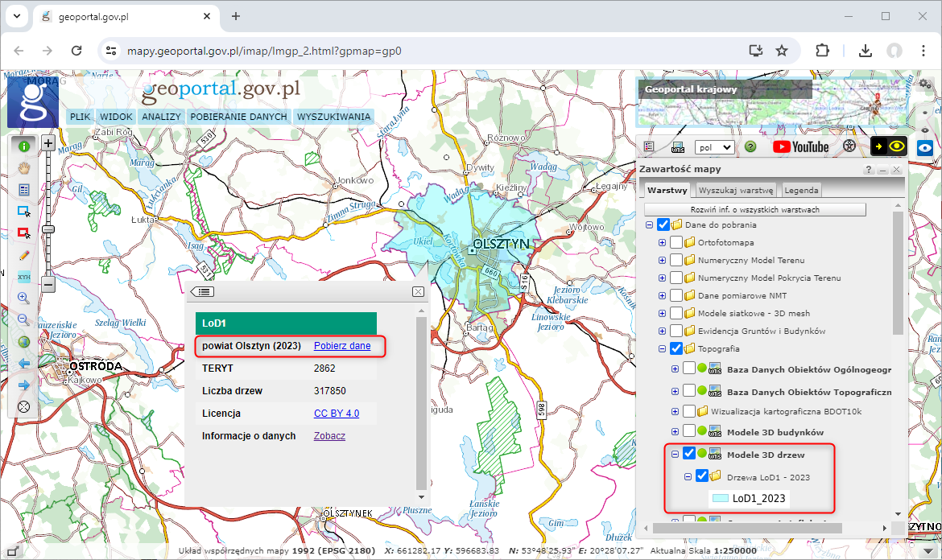Click the map zoom slider handle
Viewport: 942px width, 560px height.
(48, 229)
